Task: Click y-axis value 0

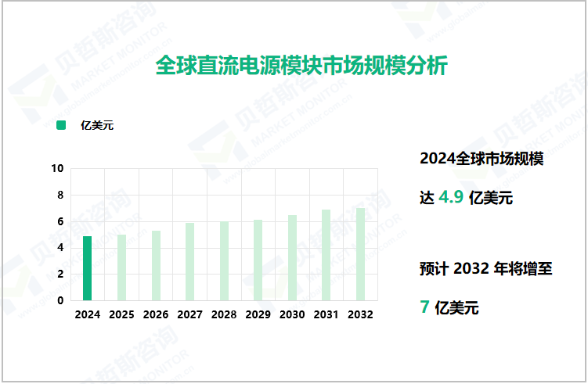Action: 60,300
